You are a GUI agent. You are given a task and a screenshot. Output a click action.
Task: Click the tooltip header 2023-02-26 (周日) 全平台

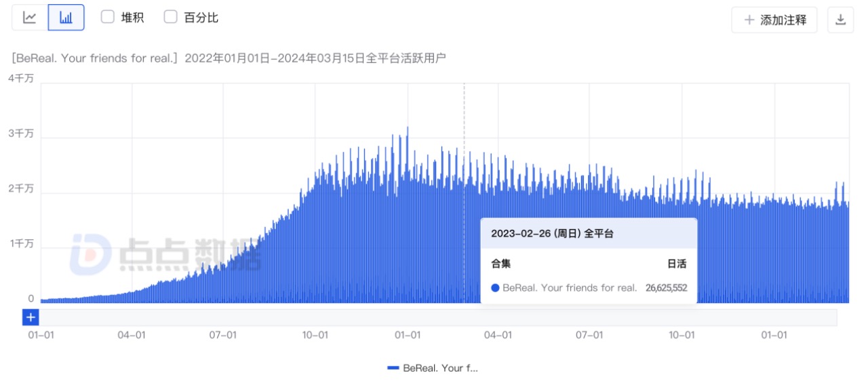pos(552,233)
